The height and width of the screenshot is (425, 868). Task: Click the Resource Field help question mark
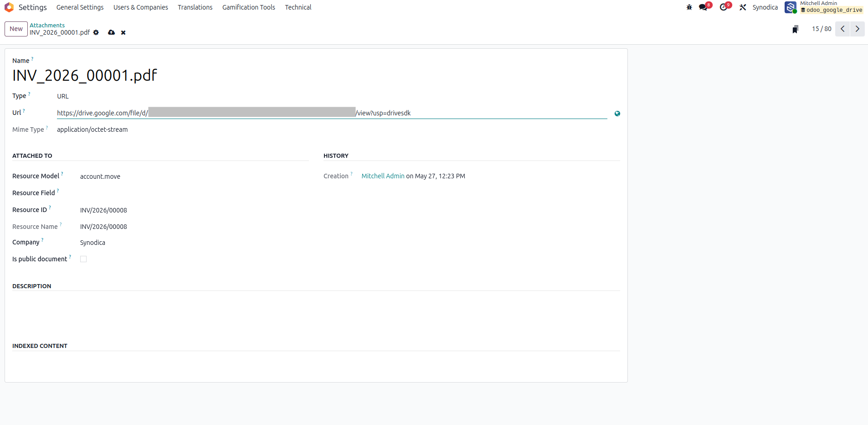click(58, 191)
